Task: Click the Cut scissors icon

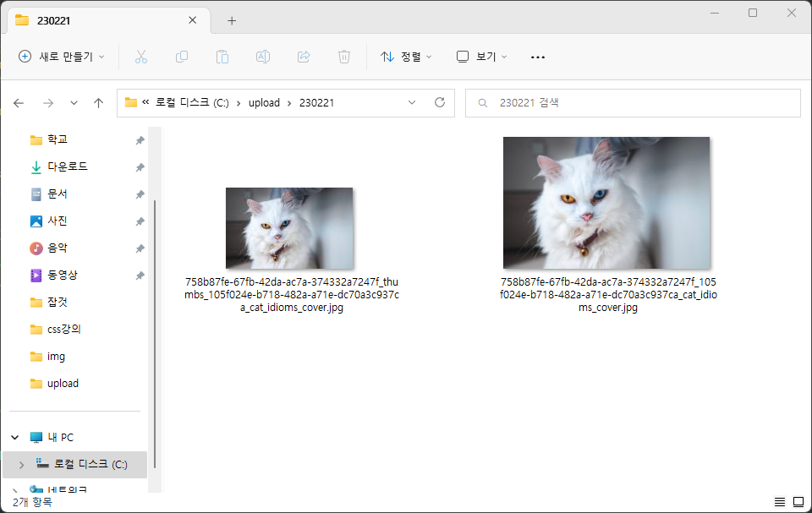Action: [x=141, y=57]
